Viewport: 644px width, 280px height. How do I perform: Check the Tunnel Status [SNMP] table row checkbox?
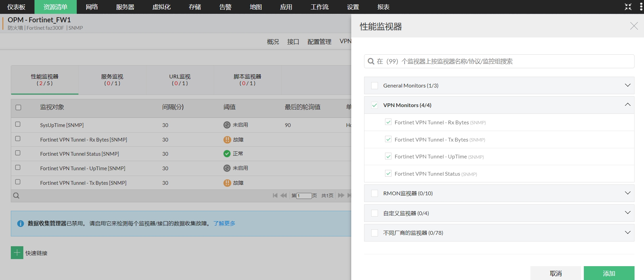(18, 153)
